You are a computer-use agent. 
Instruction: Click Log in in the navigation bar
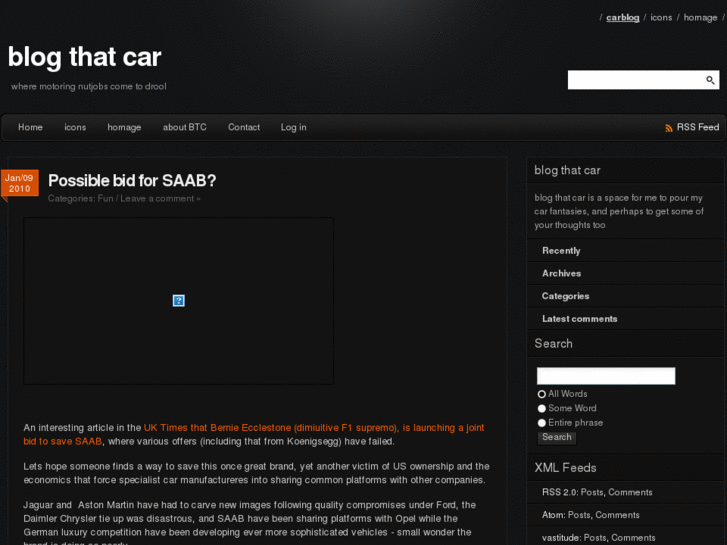pos(293,127)
